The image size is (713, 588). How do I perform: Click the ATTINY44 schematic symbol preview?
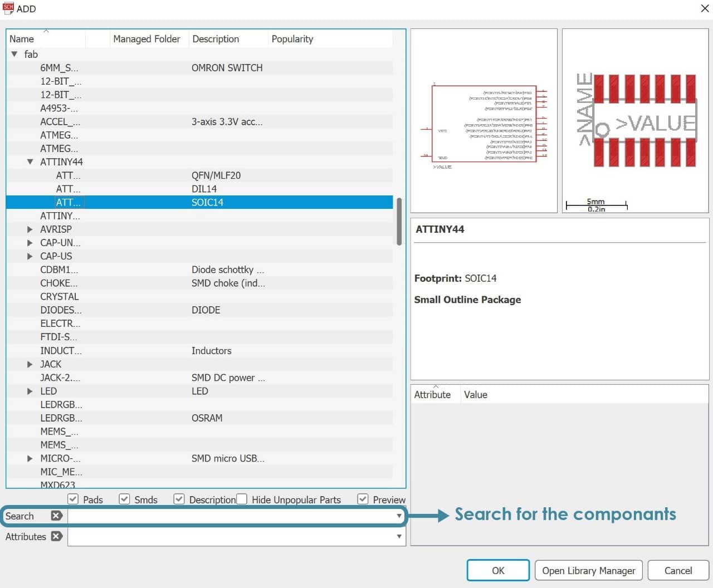coord(484,121)
